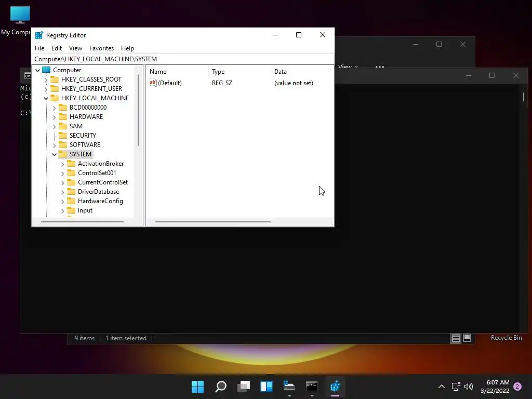Switch to Command Prompt on the taskbar
This screenshot has height=399, width=532.
pos(312,386)
